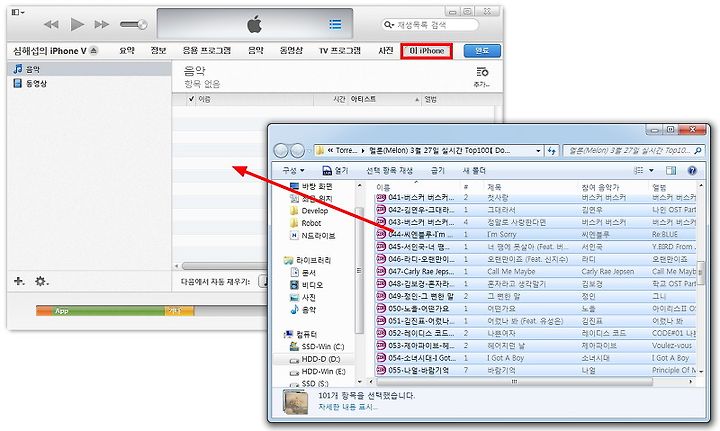Select 라이브러리 in the navigation pane
The height and width of the screenshot is (431, 720).
pos(307,260)
